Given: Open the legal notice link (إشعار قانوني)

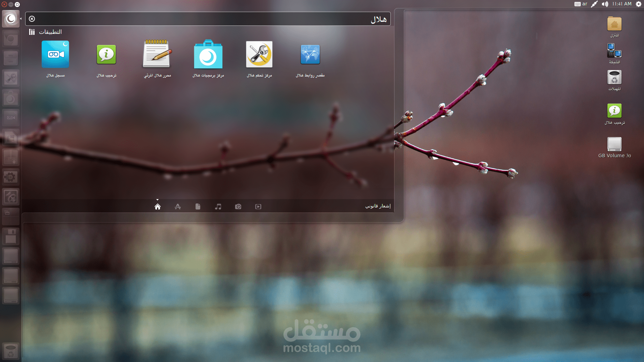Looking at the screenshot, I should tap(378, 206).
